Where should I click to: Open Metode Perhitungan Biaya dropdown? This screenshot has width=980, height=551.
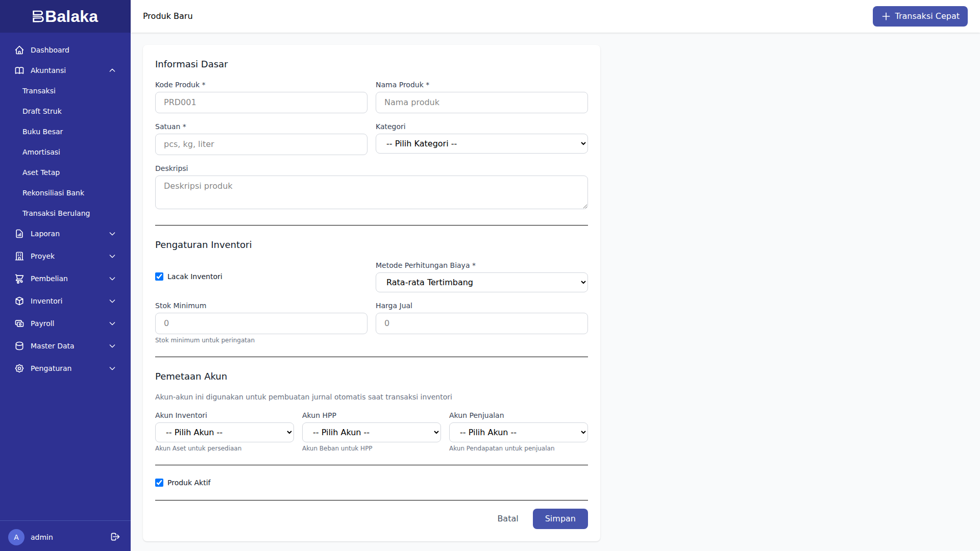coord(481,282)
